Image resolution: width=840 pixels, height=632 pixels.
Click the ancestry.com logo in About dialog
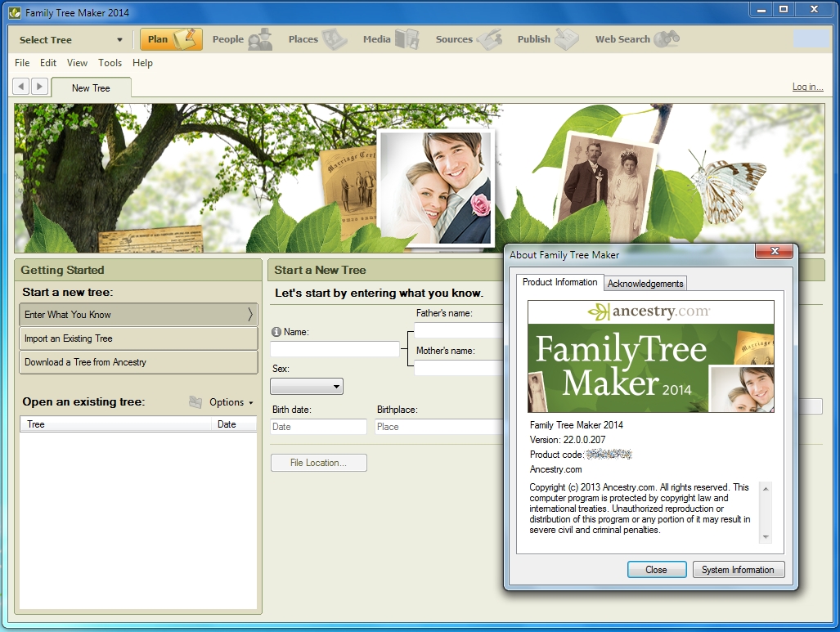tap(650, 312)
